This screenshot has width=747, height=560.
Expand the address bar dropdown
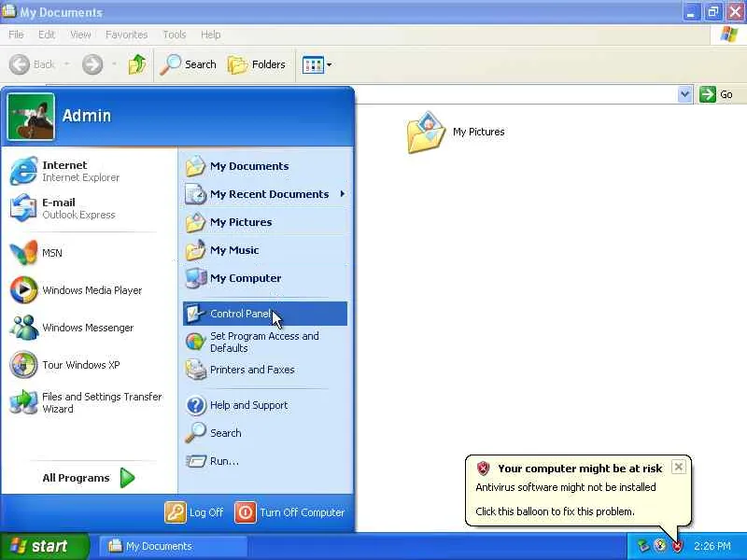click(x=684, y=94)
